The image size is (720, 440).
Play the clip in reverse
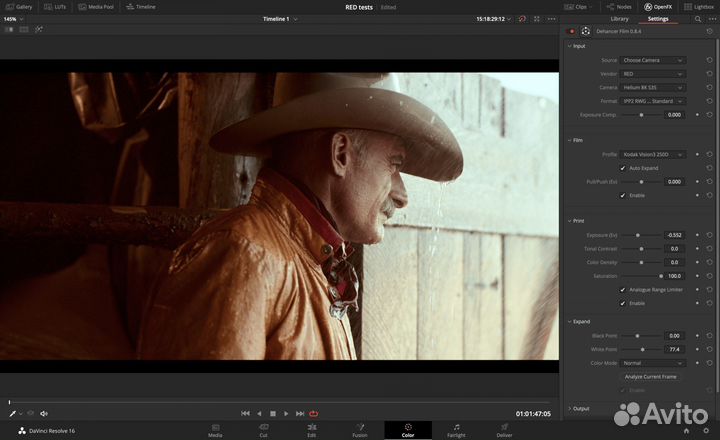259,413
